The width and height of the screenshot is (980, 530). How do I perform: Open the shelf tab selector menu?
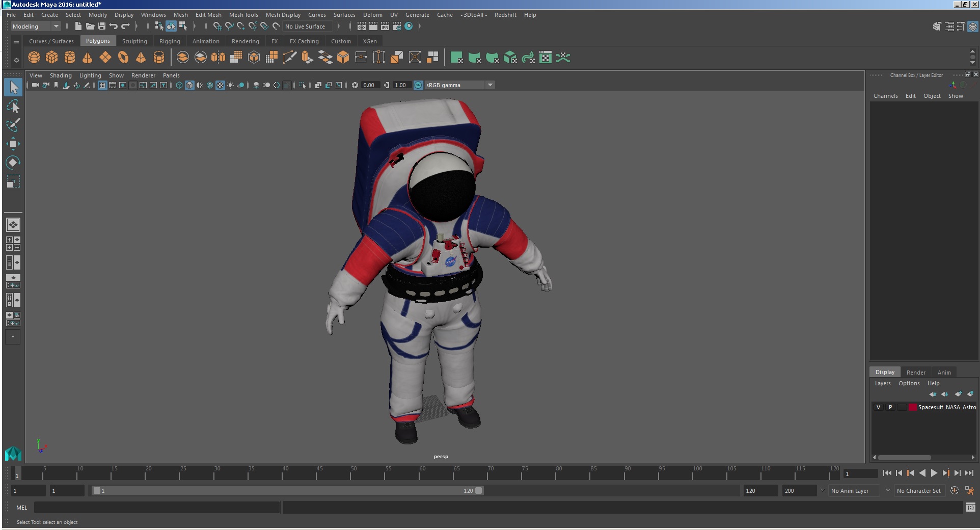(x=16, y=42)
